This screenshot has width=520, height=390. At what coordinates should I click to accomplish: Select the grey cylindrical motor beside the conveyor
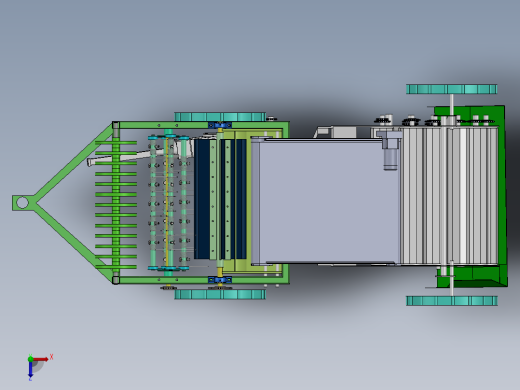point(390,159)
